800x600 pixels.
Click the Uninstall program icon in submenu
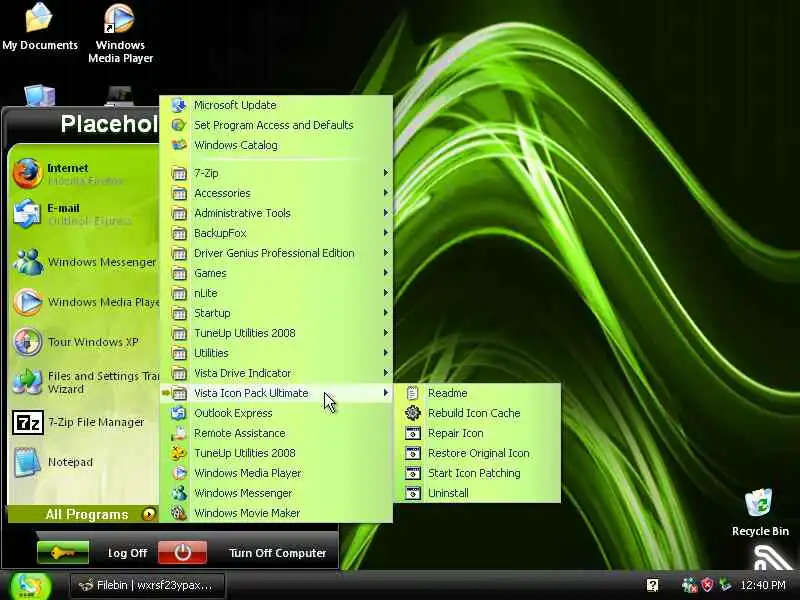[x=412, y=493]
